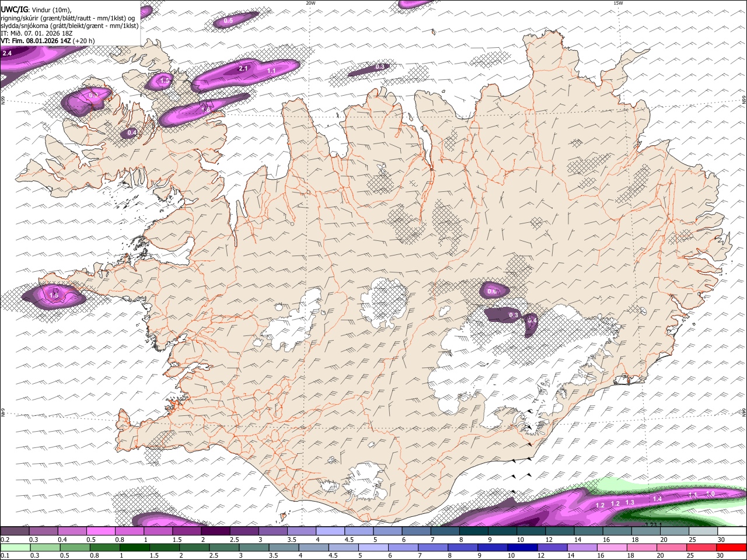Click the 2.1 precipitation value label
The height and width of the screenshot is (560, 747).
point(243,68)
